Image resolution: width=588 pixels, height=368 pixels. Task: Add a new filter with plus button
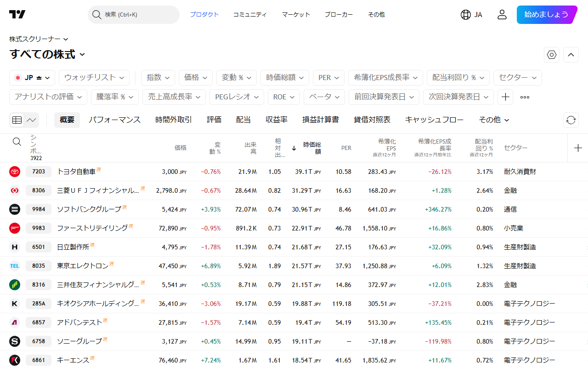tap(505, 97)
